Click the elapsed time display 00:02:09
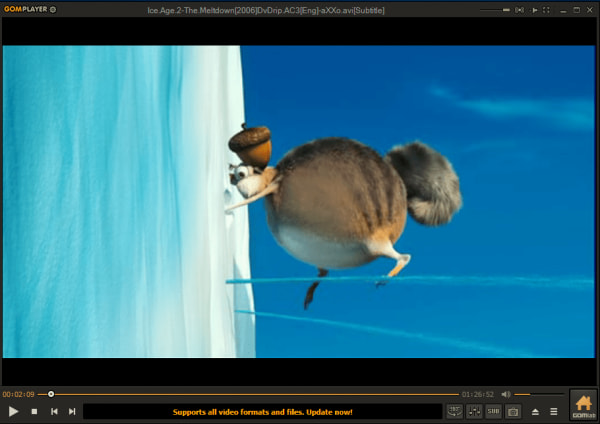The width and height of the screenshot is (600, 424). tap(19, 394)
